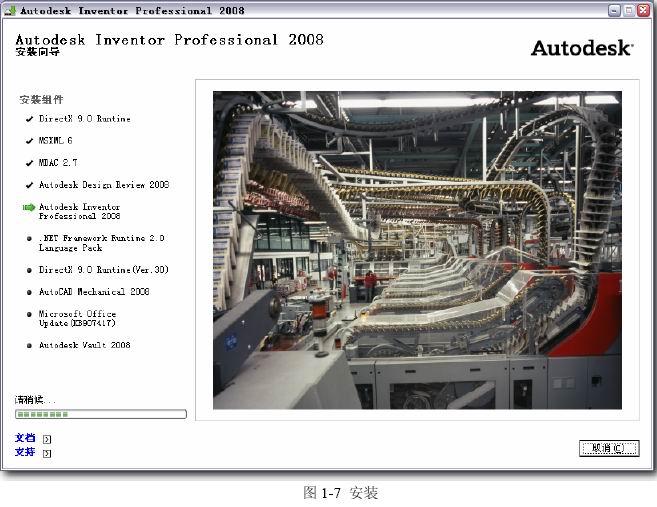Click the installer icon in title bar
Image resolution: width=657 pixels, height=507 pixels.
click(10, 10)
